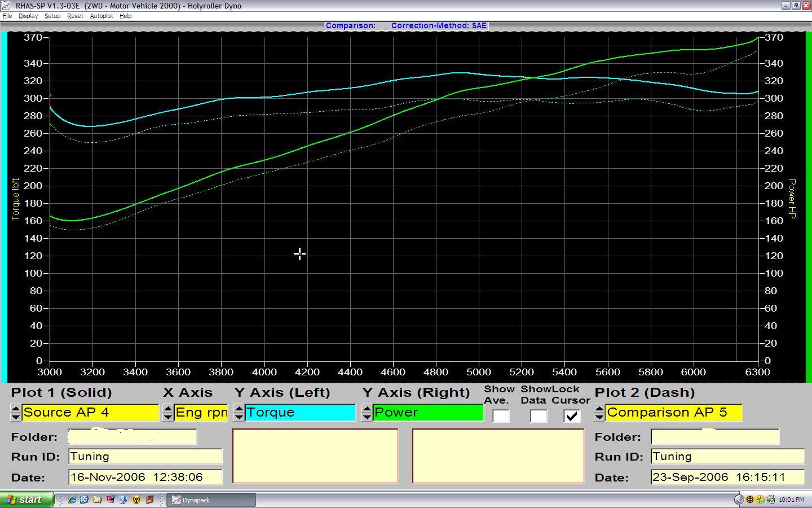
Task: Click the Reset menu item
Action: coord(75,16)
